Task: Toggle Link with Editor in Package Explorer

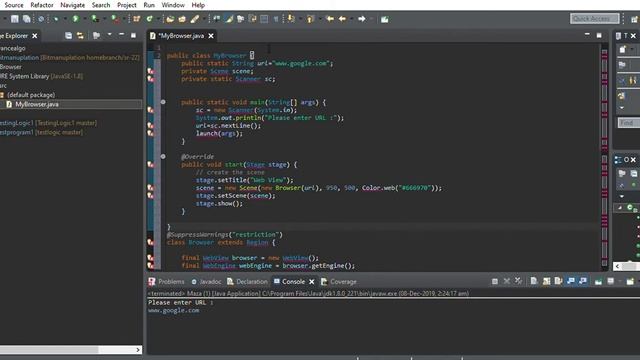Action: tap(80, 36)
